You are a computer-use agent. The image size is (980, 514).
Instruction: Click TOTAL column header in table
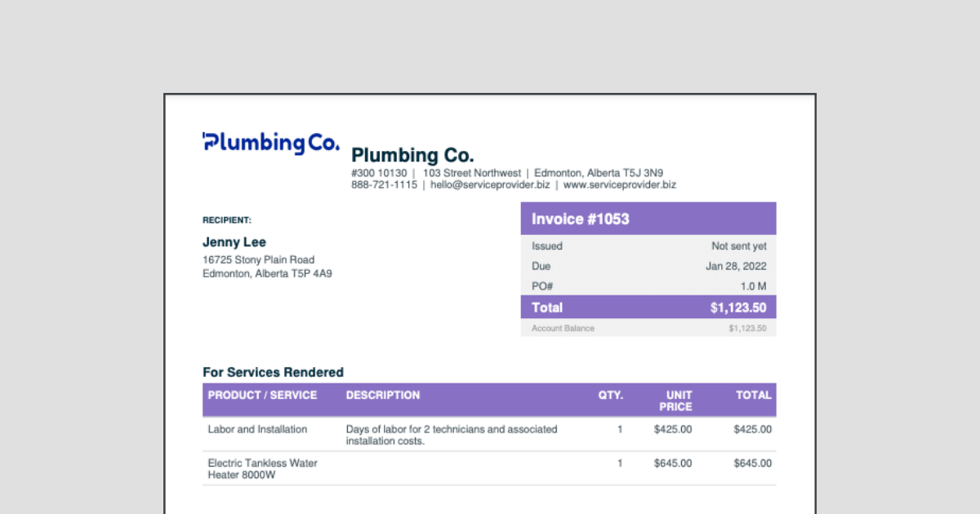pyautogui.click(x=754, y=395)
